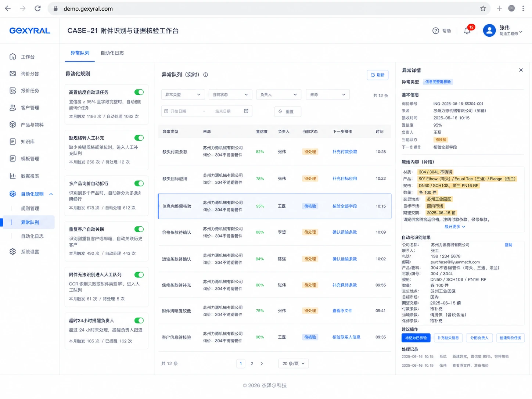
Task: Click the 张伟 user avatar icon
Action: (x=489, y=30)
